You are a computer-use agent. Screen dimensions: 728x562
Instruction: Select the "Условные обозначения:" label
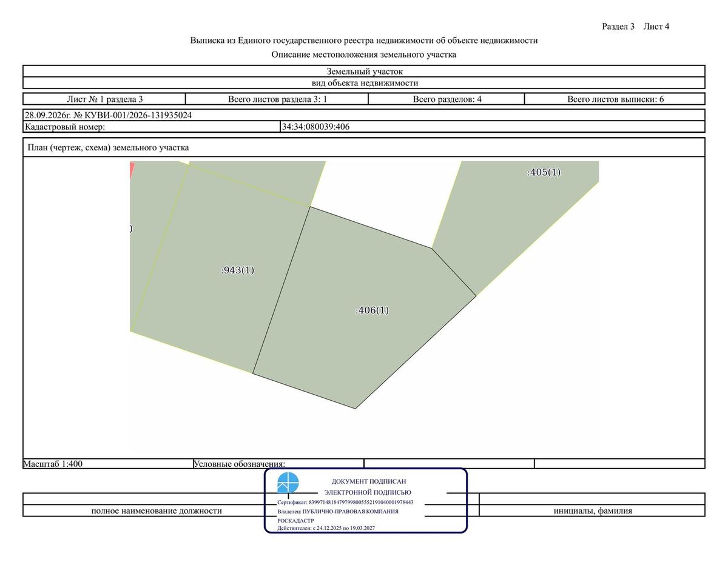coord(239,464)
